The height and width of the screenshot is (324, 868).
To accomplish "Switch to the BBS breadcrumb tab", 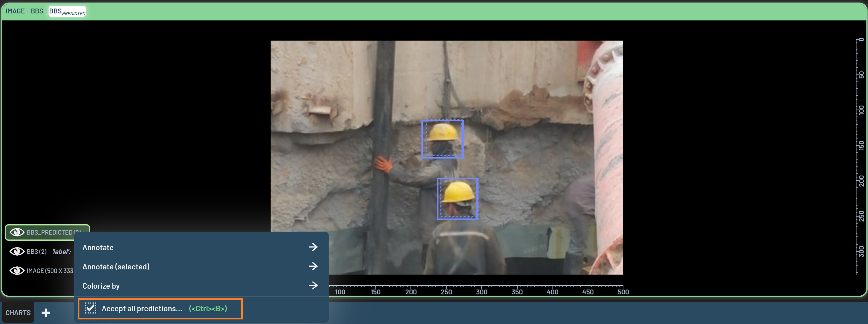I will pos(37,11).
